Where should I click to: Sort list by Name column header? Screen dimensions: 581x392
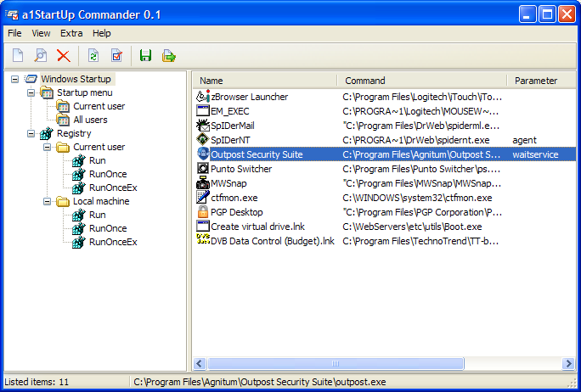pos(264,81)
